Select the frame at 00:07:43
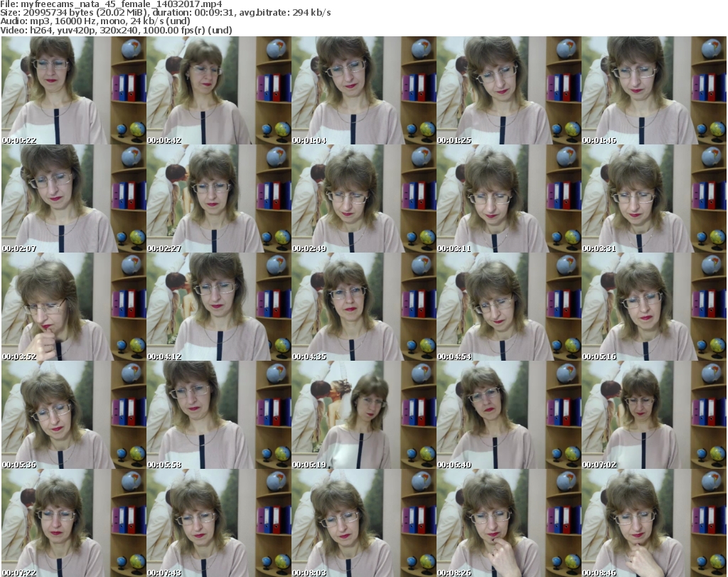The image size is (728, 577). [219, 523]
